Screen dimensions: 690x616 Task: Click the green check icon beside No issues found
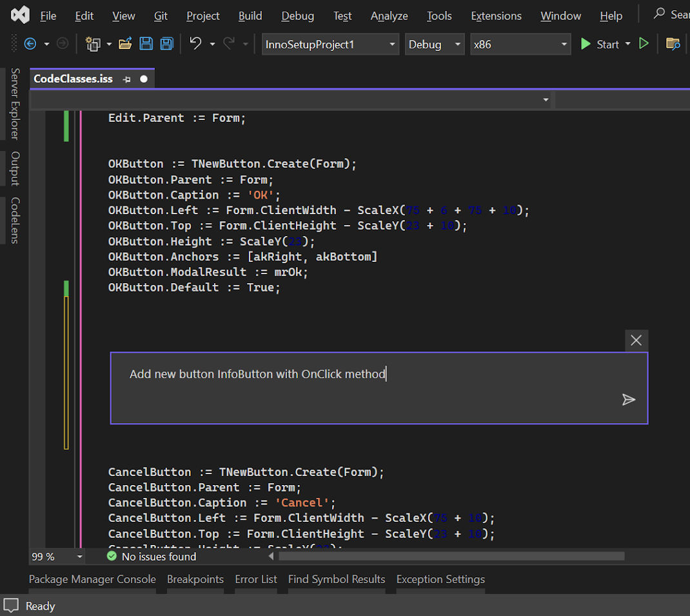112,556
